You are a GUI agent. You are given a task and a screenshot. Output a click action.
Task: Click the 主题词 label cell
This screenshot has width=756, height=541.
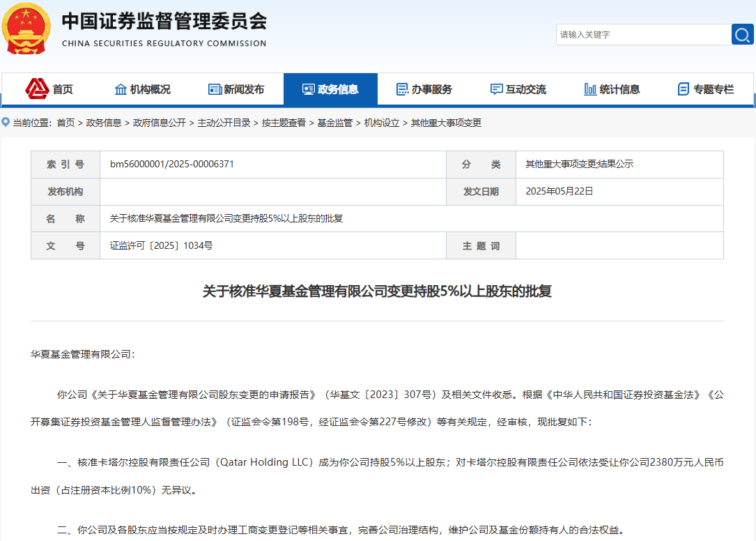coord(481,245)
